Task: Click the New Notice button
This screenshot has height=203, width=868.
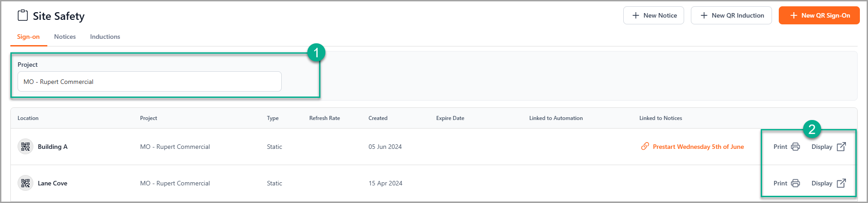Action: 653,15
